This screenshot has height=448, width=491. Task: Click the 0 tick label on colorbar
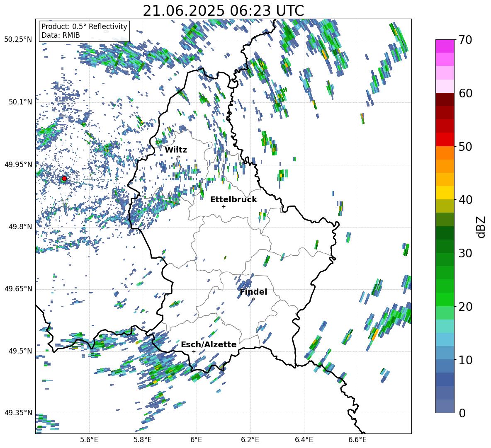462,413
